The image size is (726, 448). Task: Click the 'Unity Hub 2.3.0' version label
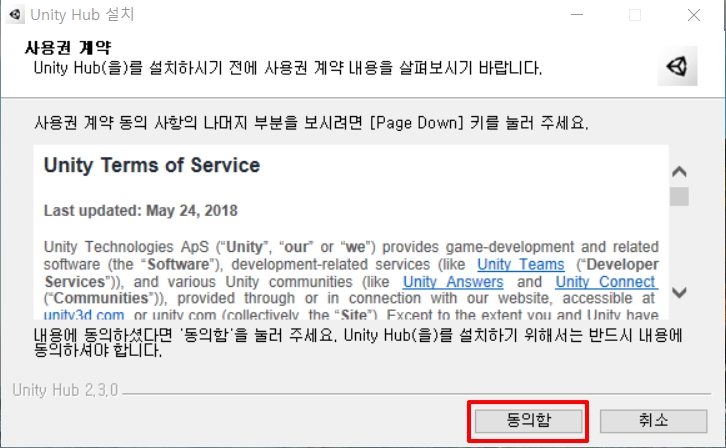pos(65,390)
